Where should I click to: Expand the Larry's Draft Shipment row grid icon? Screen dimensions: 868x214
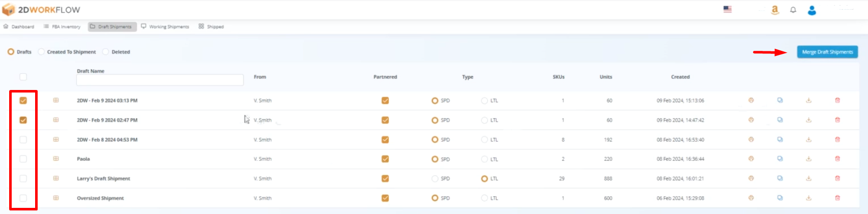point(56,178)
